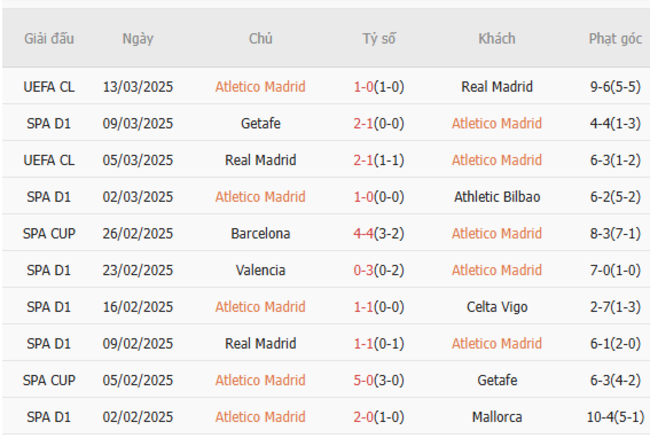Viewport: 650px width, 438px height.
Task: Click the 10-4(5-1) corner kicks value
Action: point(616,417)
